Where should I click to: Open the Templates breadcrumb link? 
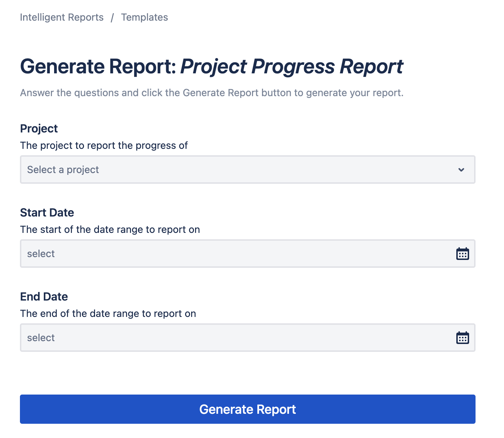[x=145, y=17]
